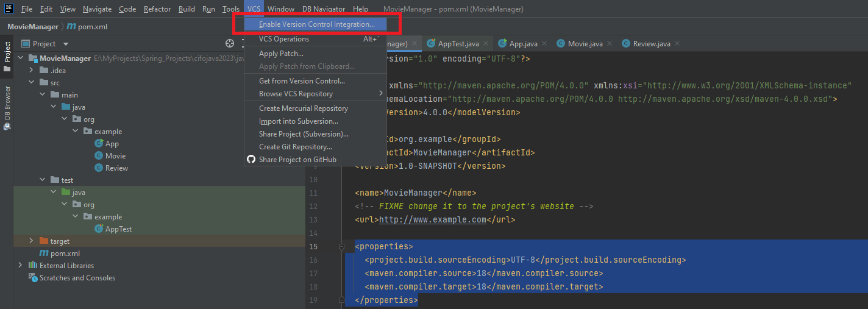This screenshot has width=868, height=309.
Task: Close the Movie.java editor tab
Action: 609,44
